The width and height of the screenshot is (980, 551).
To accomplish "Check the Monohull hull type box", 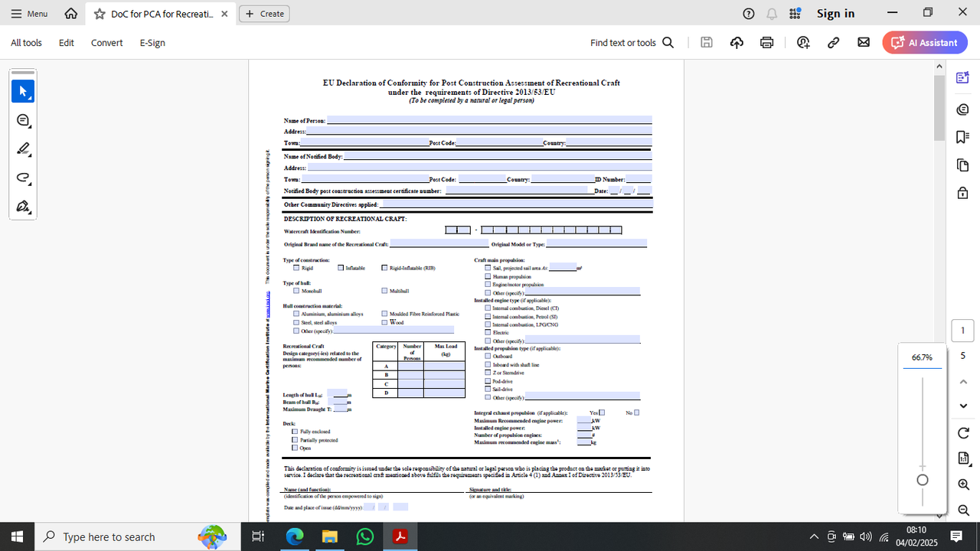I will pyautogui.click(x=296, y=290).
